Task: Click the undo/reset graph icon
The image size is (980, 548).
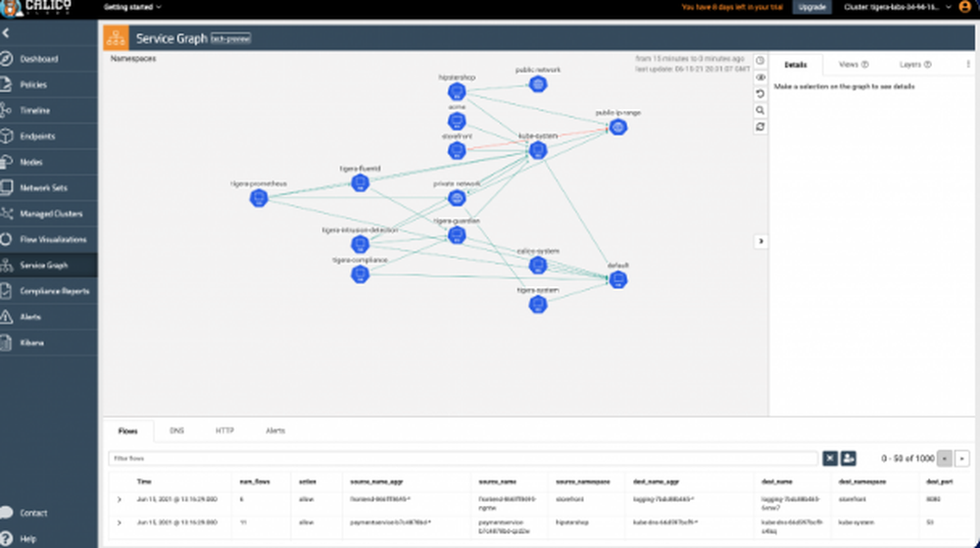Action: point(760,94)
